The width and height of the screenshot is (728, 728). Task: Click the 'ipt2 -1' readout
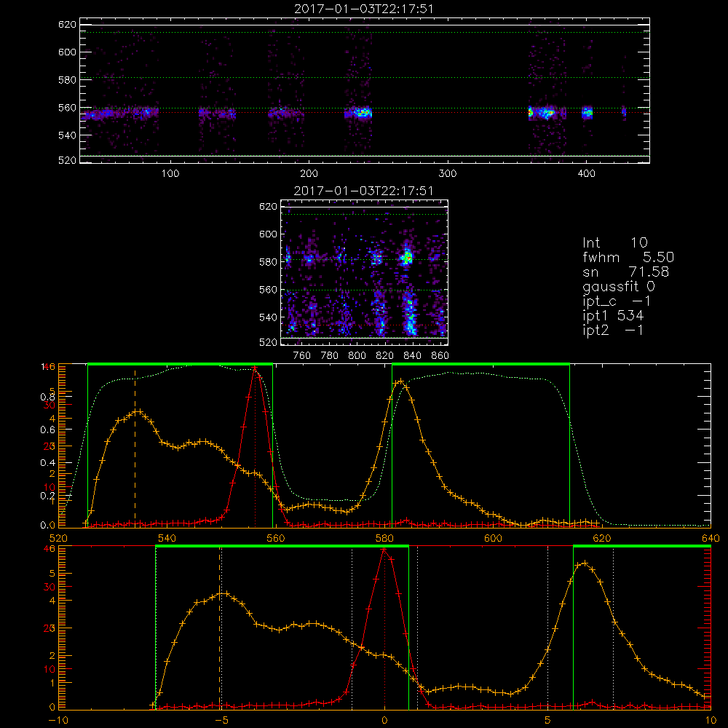613,330
